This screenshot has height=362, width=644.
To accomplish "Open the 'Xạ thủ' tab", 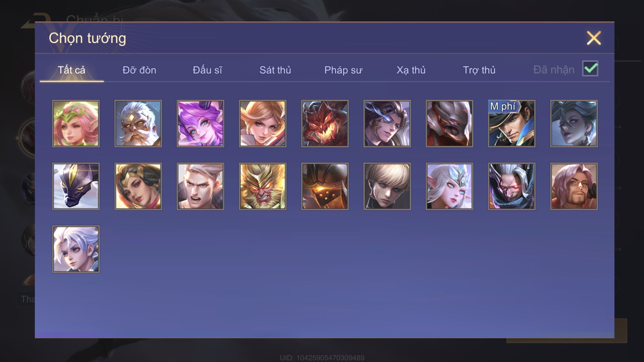I will tap(411, 70).
